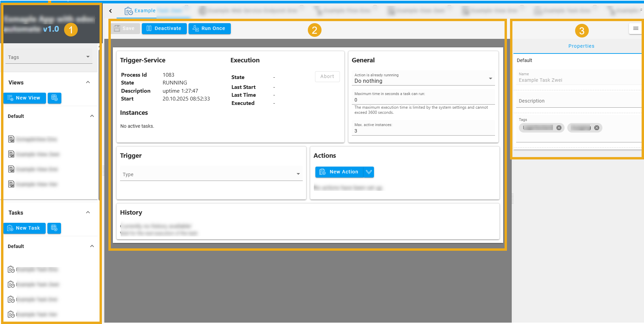Collapse the Default group under Views
The height and width of the screenshot is (324, 644).
pyautogui.click(x=92, y=116)
